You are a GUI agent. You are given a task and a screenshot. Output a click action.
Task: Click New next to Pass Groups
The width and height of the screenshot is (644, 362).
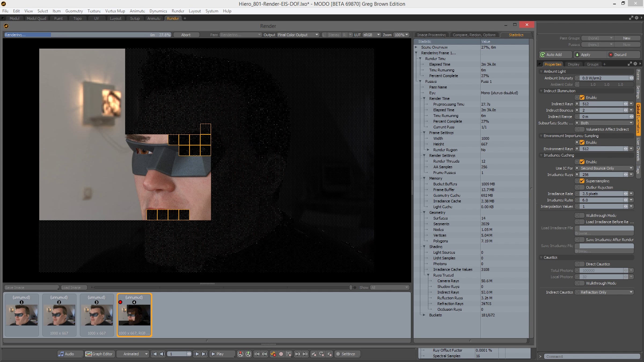(627, 38)
